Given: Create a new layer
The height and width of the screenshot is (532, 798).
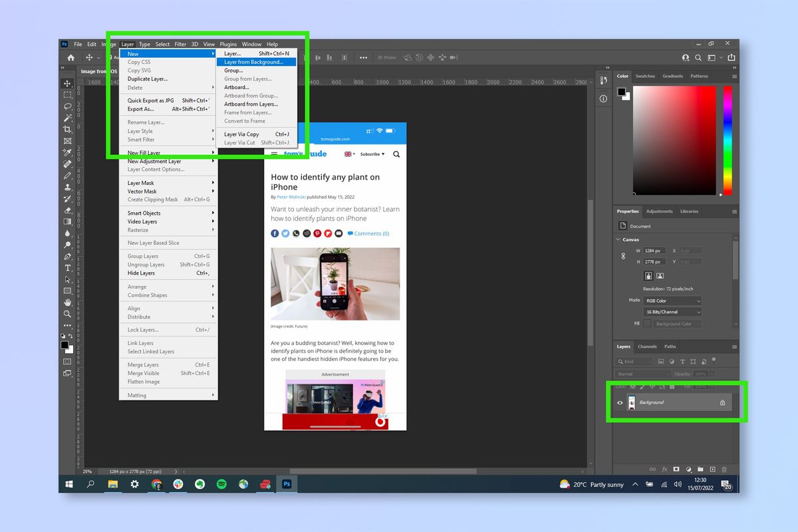Looking at the screenshot, I should (x=713, y=469).
